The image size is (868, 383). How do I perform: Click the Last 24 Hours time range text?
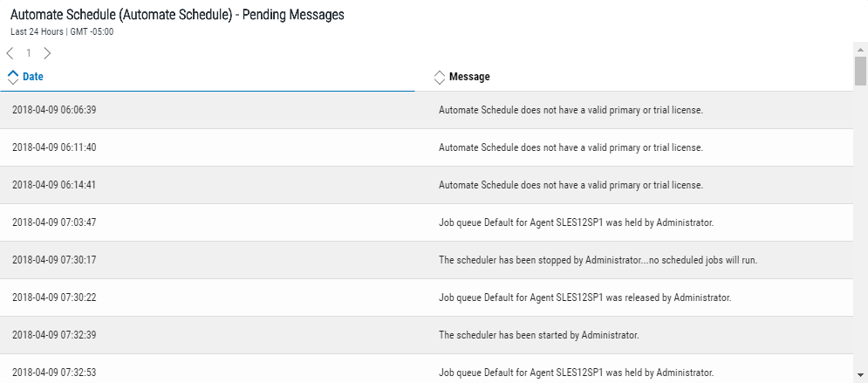point(35,31)
